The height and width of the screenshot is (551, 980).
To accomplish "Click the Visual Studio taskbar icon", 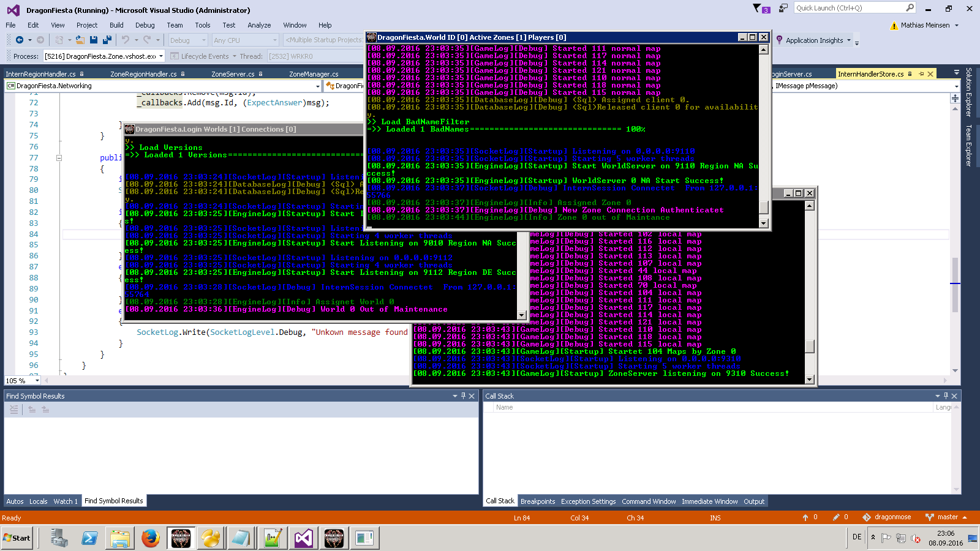I will click(303, 538).
